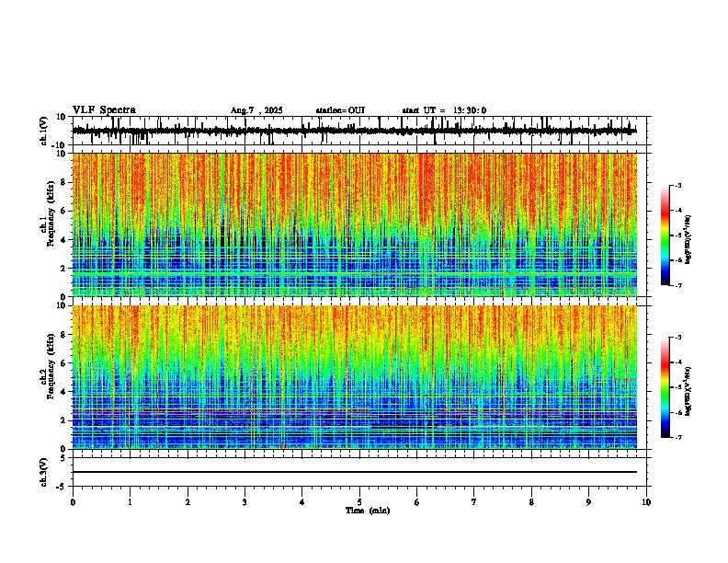Click the "-7" value on ch.2 colorbar
Viewport: 728px width, 563px height.
(678, 437)
